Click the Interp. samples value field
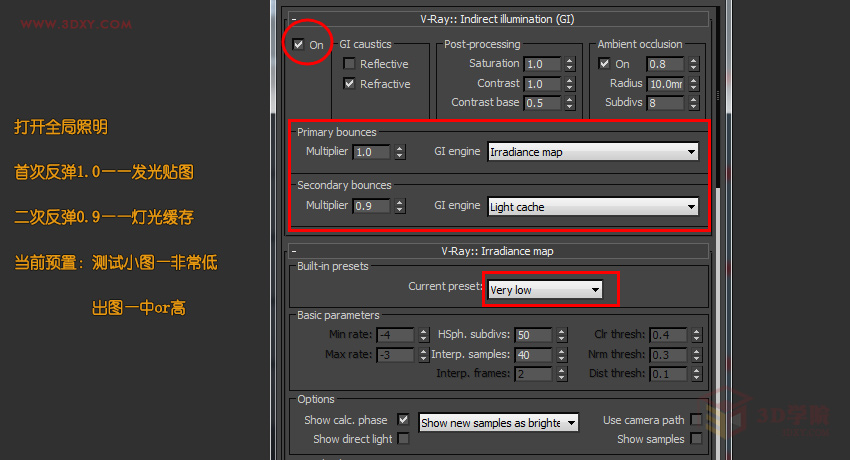Viewport: 850px width, 460px height. (534, 355)
